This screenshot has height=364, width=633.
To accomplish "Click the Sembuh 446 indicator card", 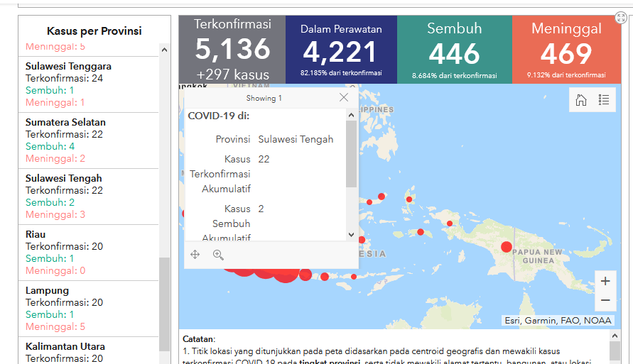I will click(454, 49).
